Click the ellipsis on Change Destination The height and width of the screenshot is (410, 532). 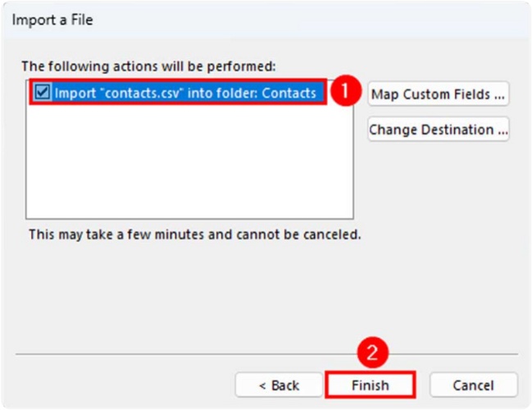(x=501, y=130)
